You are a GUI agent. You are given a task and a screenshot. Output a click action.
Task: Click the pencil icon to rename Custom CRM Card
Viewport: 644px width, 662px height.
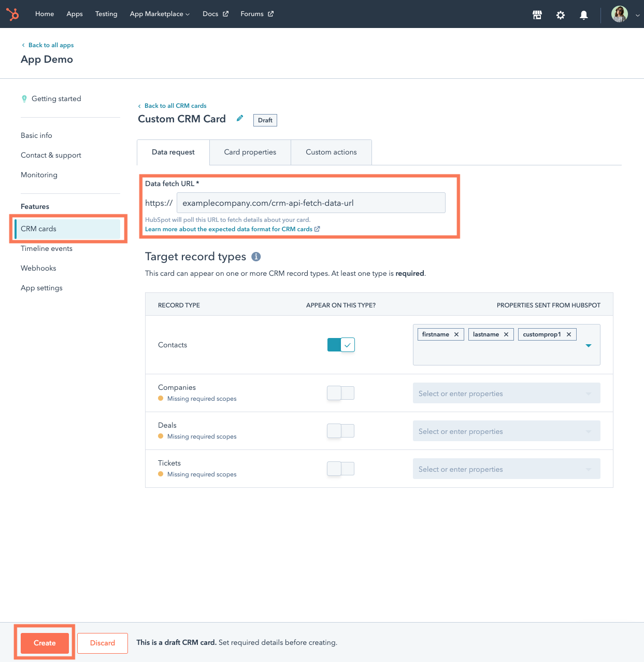pos(239,118)
